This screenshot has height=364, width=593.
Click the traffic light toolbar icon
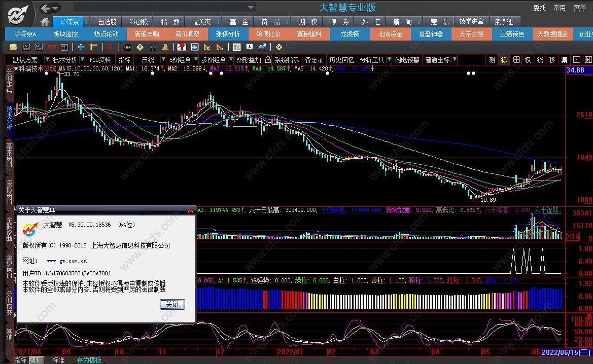(x=127, y=47)
